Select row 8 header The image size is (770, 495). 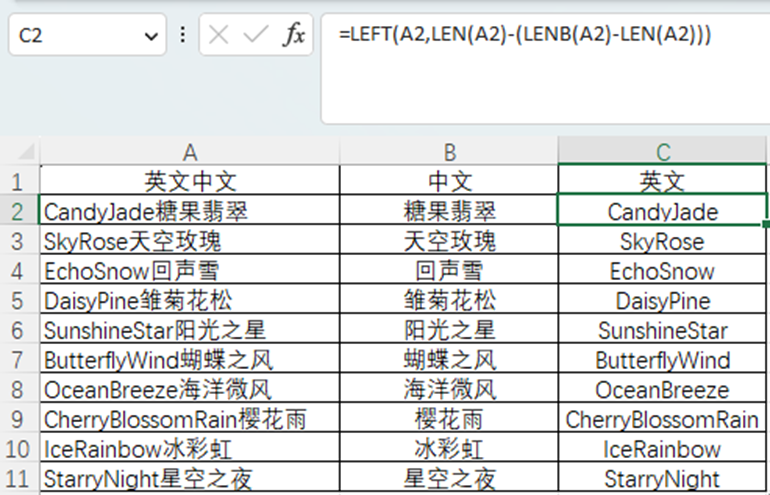pos(20,389)
